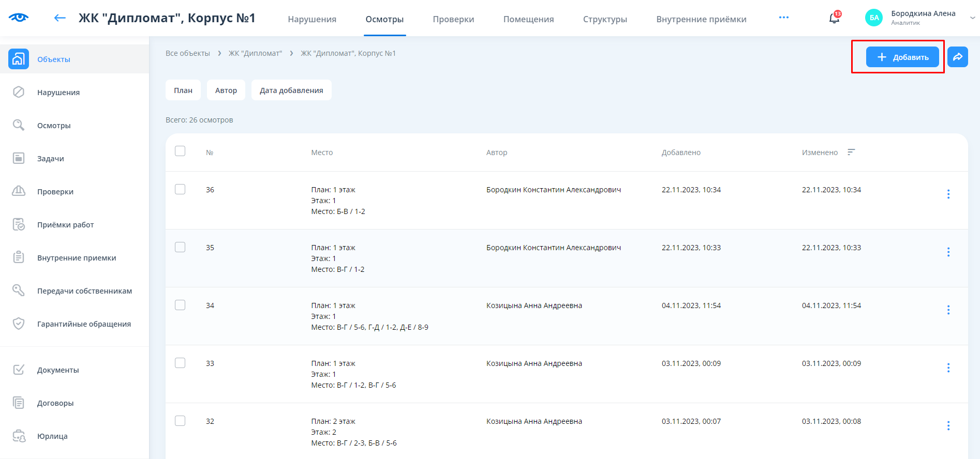The width and height of the screenshot is (980, 459).
Task: Select the checkbox for inspection 34
Action: tap(180, 305)
